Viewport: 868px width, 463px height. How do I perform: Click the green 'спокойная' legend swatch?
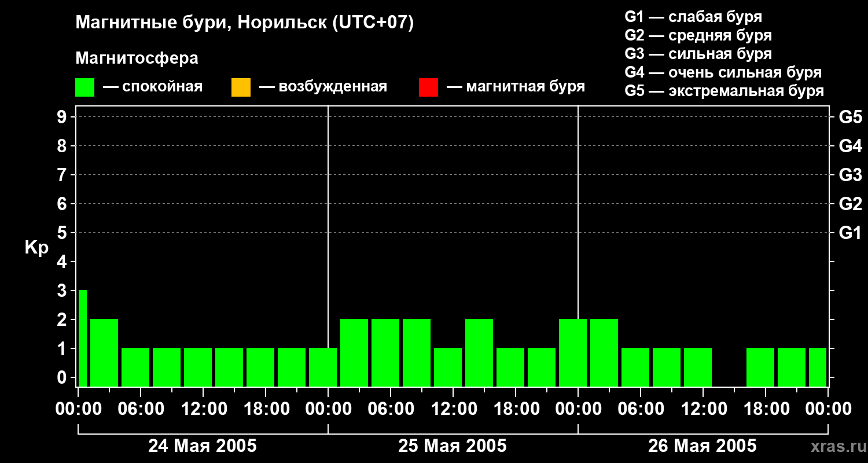click(85, 87)
